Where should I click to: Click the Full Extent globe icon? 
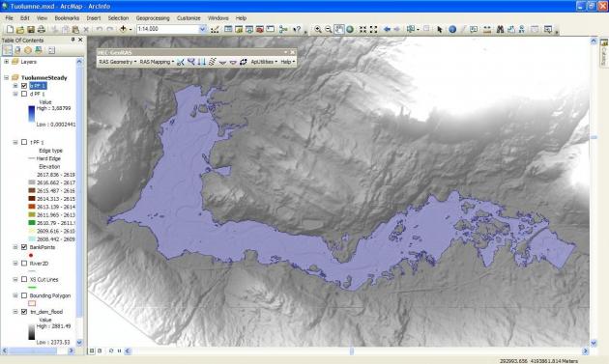point(350,29)
